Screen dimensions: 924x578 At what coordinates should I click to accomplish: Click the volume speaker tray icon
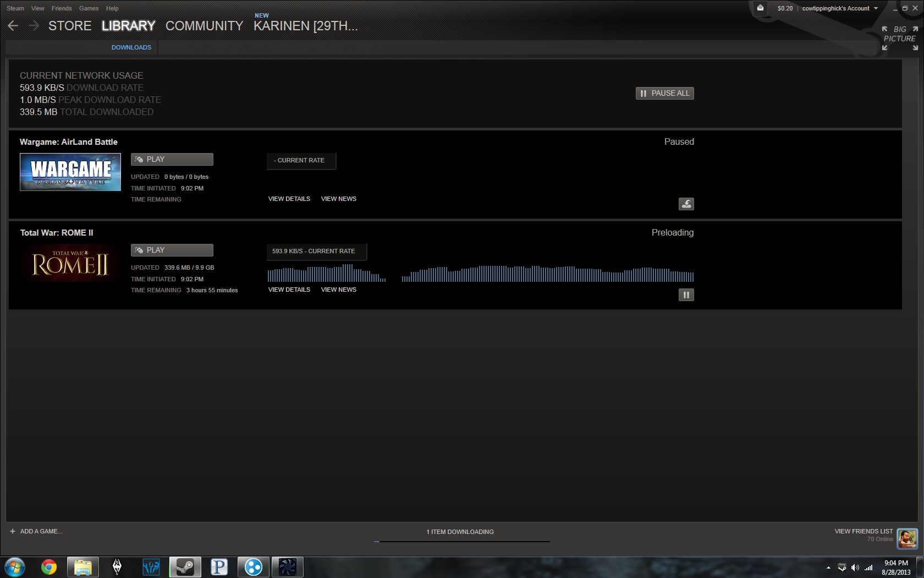[x=855, y=568]
